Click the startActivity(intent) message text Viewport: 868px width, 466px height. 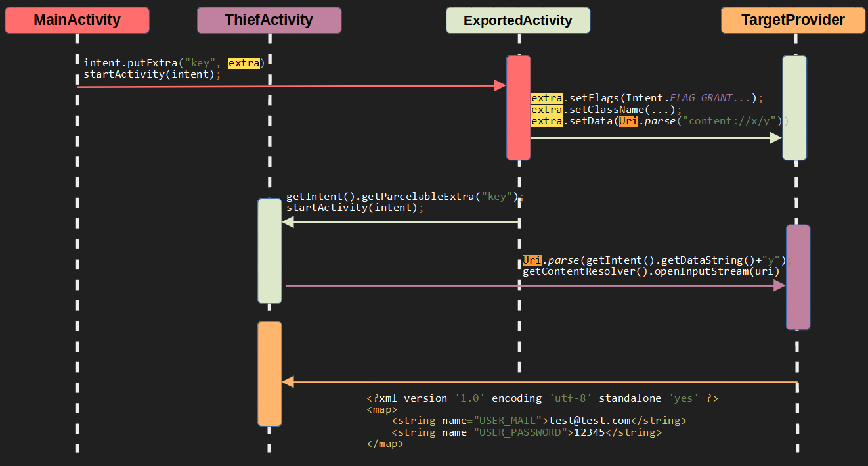[154, 74]
